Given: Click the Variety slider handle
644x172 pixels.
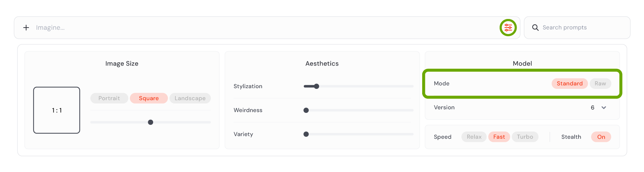Looking at the screenshot, I should pos(306,134).
